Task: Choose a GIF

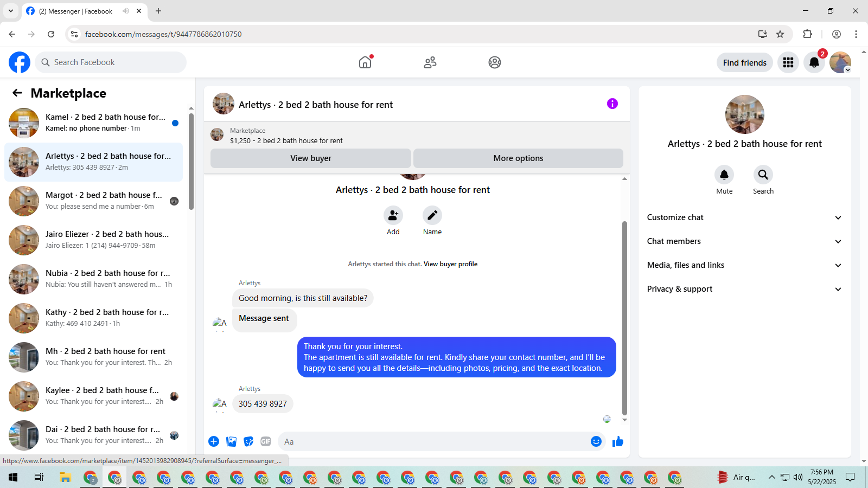Action: (266, 441)
